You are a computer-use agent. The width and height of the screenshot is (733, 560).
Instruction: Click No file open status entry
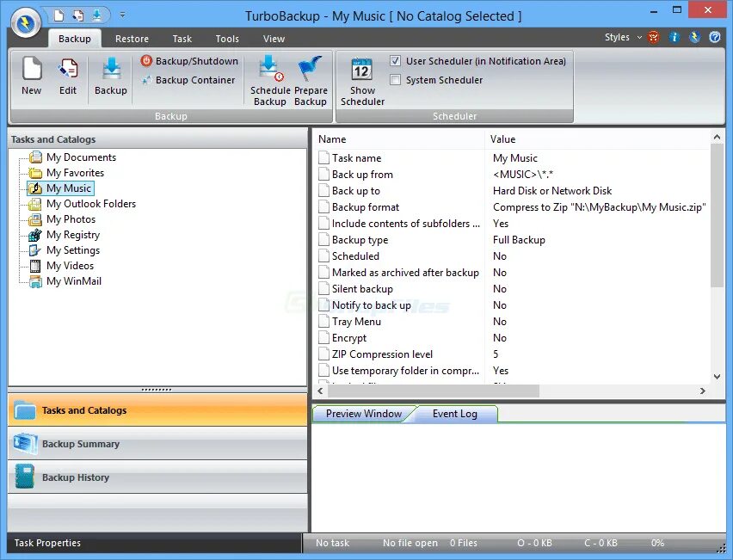[410, 543]
